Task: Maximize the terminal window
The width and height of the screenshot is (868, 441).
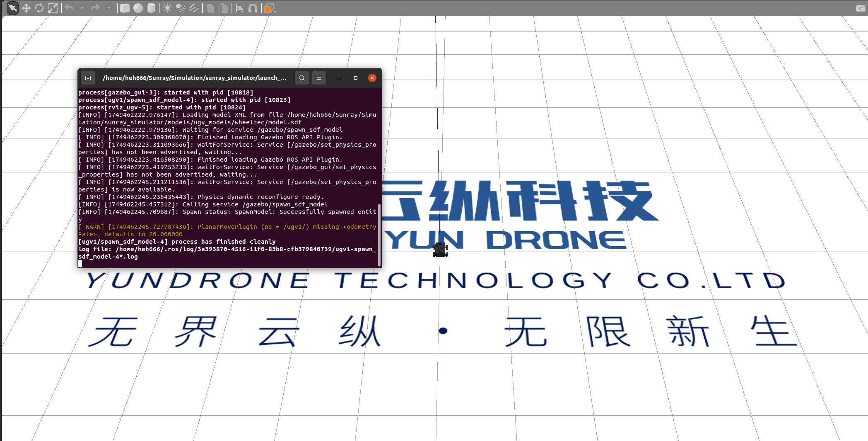Action: [x=356, y=78]
